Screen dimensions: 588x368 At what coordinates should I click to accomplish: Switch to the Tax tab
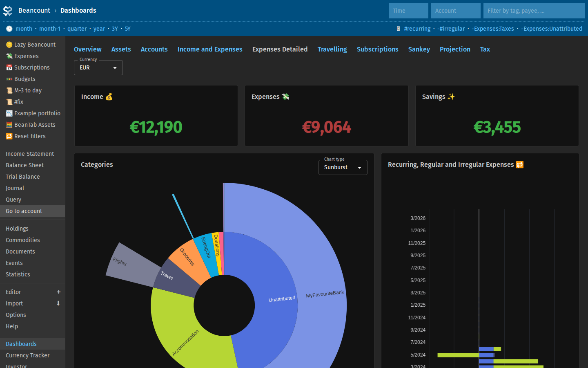tap(485, 49)
